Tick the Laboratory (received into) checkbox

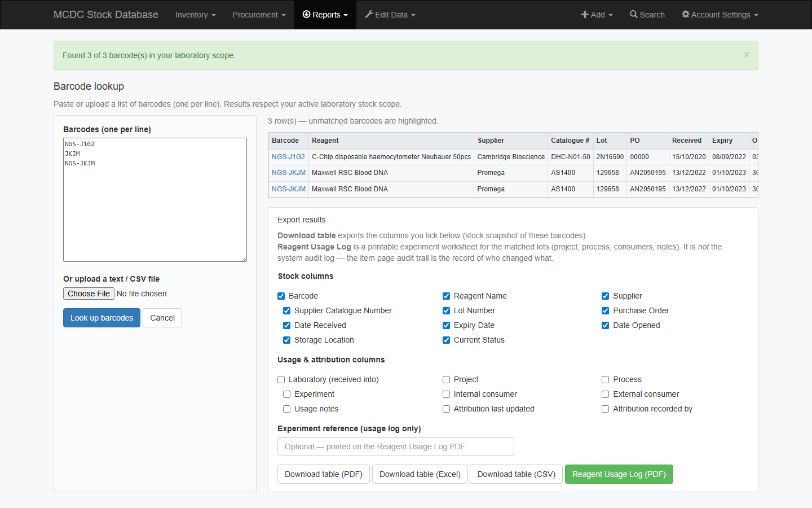(281, 379)
